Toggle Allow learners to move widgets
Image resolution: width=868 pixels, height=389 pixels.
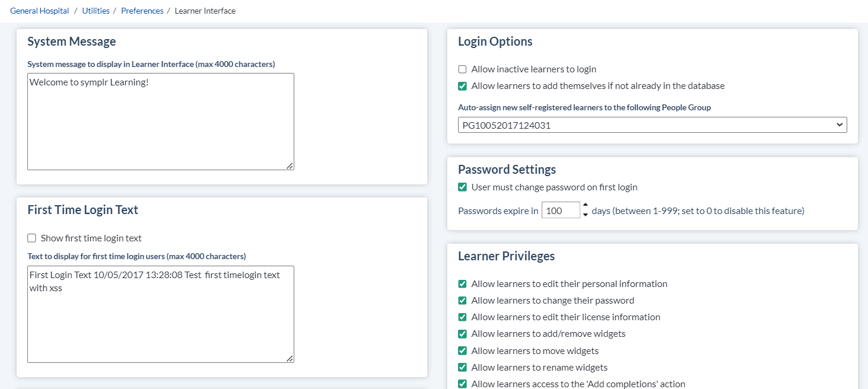coord(463,351)
